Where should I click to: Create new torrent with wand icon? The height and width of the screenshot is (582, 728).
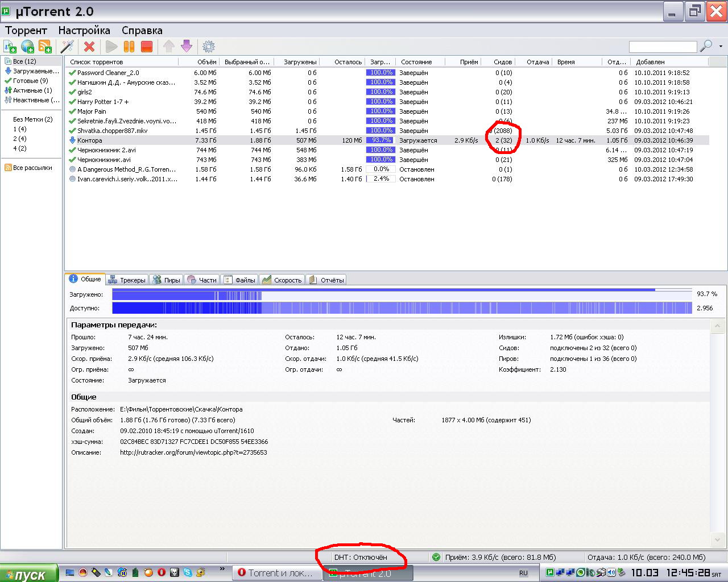(68, 47)
